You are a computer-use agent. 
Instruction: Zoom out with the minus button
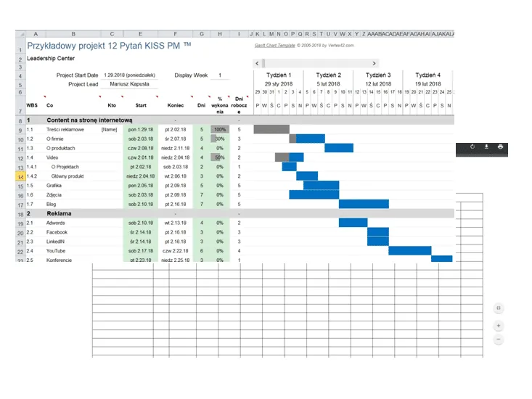(x=499, y=339)
